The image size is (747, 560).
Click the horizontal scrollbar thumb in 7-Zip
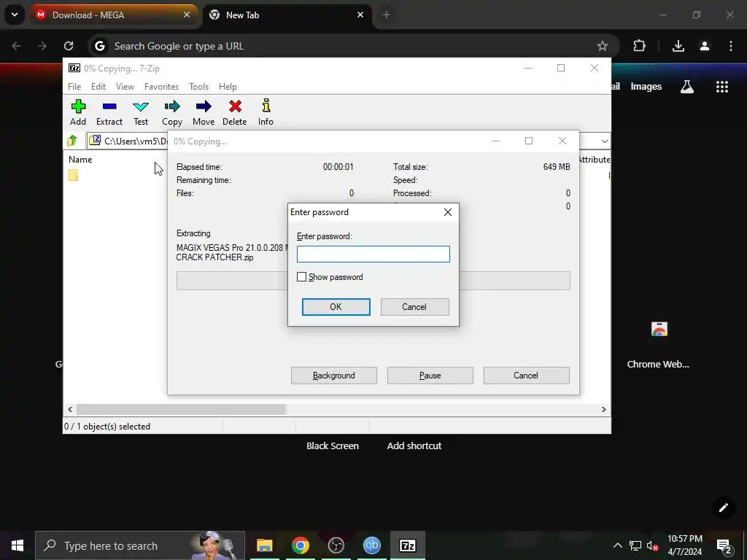[181, 409]
